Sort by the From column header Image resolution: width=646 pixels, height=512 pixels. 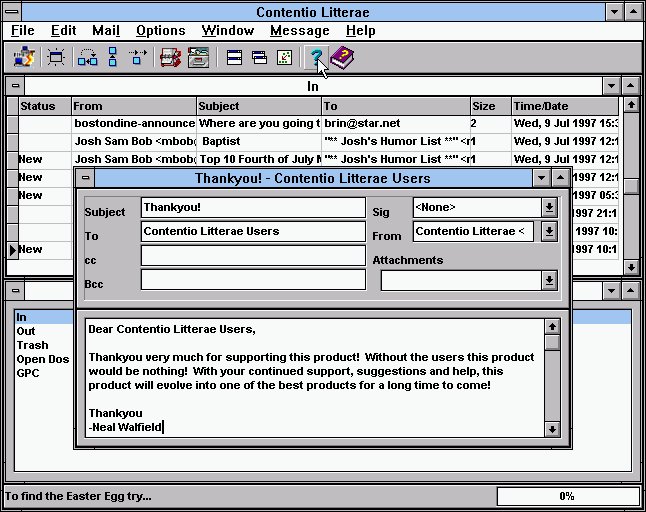134,106
